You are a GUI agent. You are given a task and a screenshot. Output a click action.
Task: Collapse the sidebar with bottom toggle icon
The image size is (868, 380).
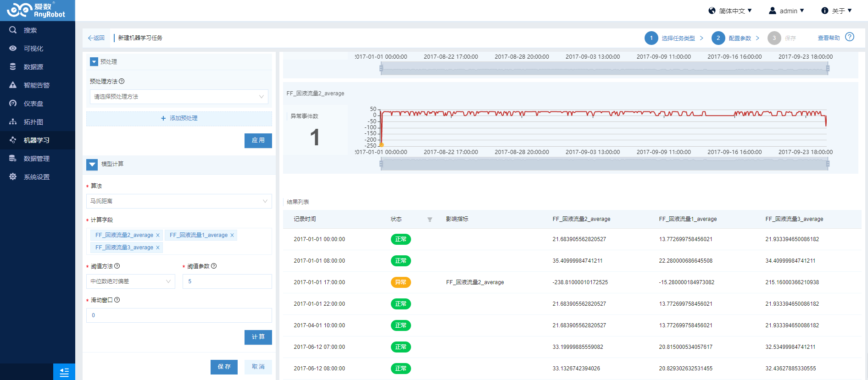[x=64, y=372]
